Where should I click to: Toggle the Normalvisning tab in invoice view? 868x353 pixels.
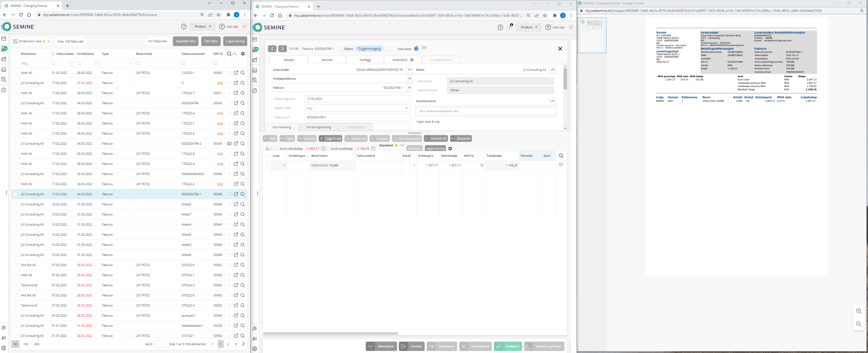click(282, 127)
